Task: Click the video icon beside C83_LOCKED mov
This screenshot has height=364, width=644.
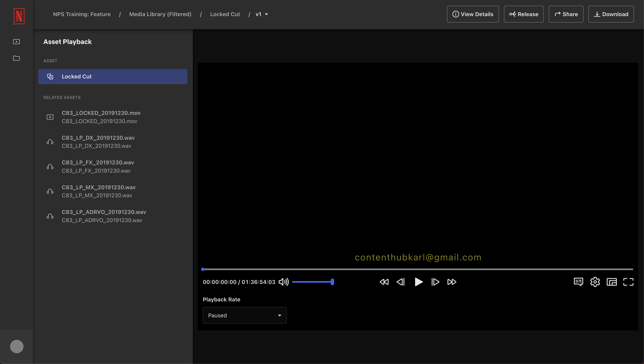Action: pos(50,117)
